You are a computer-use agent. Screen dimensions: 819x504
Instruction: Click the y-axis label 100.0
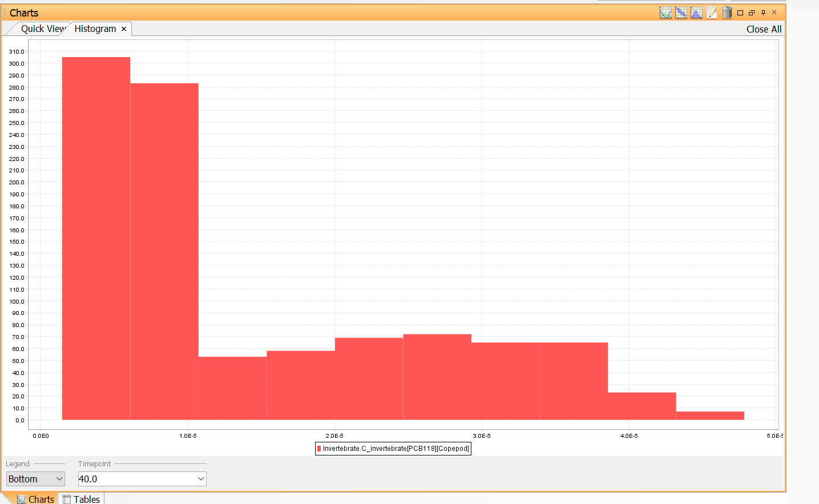17,301
